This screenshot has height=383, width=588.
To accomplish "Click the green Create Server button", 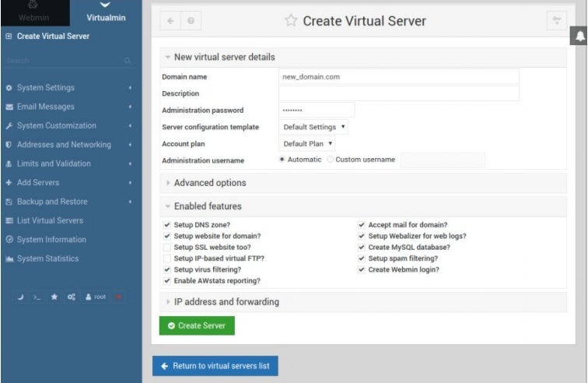I will (197, 325).
